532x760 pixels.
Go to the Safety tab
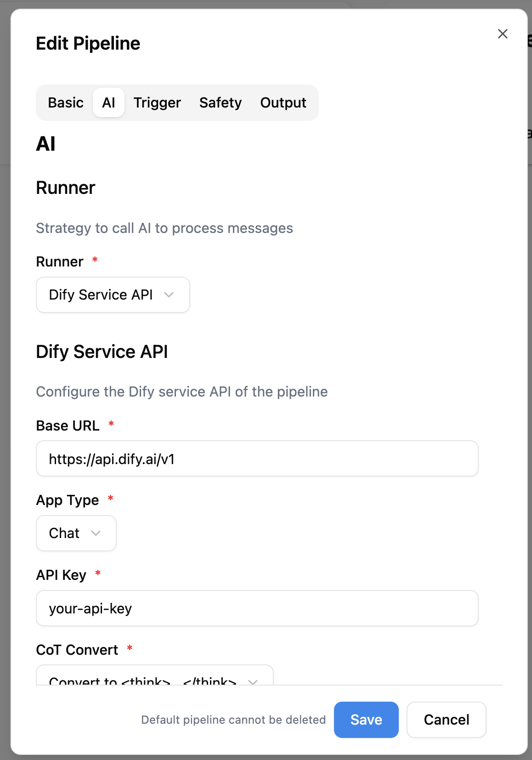(x=221, y=102)
